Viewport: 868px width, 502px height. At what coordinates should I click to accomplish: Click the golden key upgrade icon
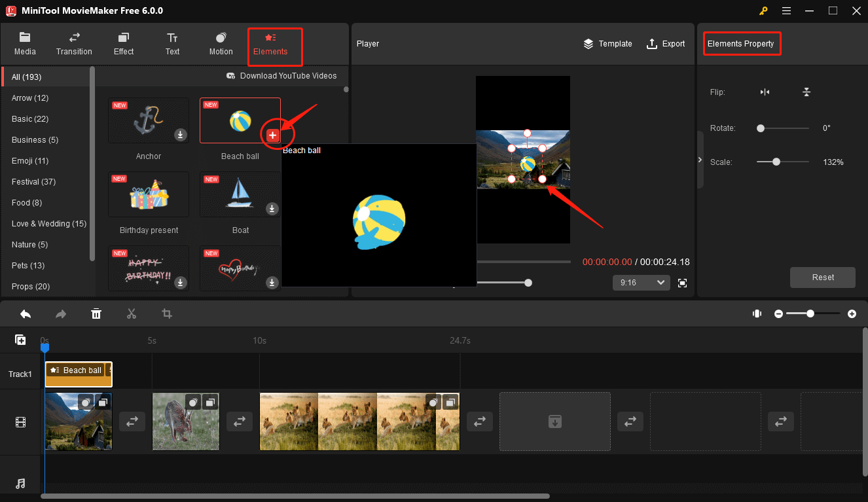[x=763, y=10]
